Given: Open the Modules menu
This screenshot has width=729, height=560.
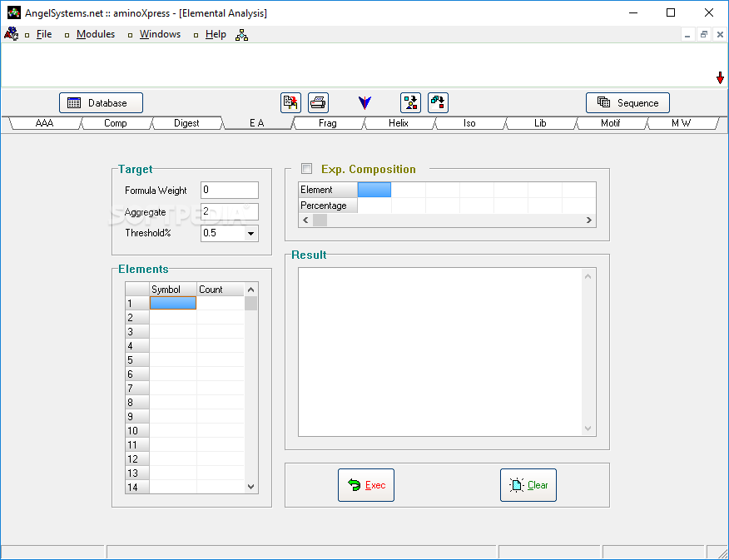Looking at the screenshot, I should pos(96,34).
